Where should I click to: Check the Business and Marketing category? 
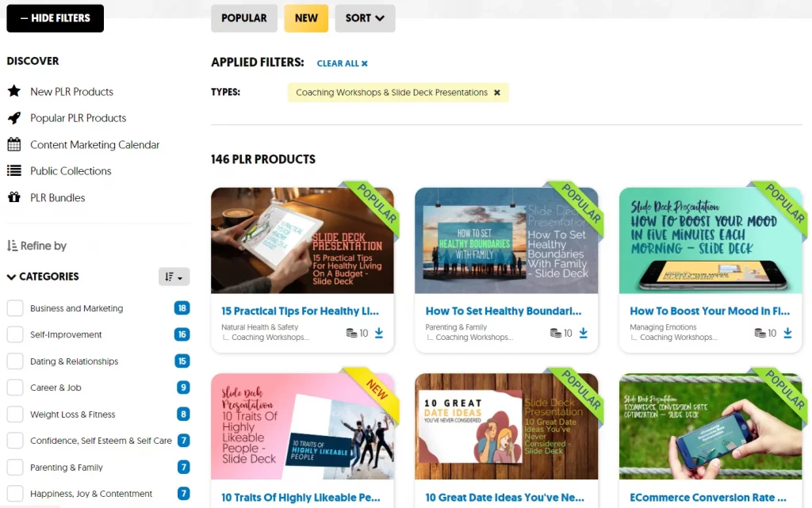click(15, 308)
